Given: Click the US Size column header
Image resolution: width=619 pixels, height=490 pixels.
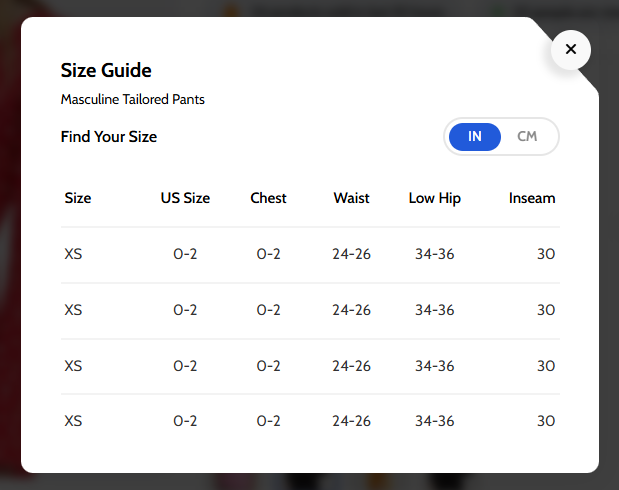Looking at the screenshot, I should click(185, 198).
